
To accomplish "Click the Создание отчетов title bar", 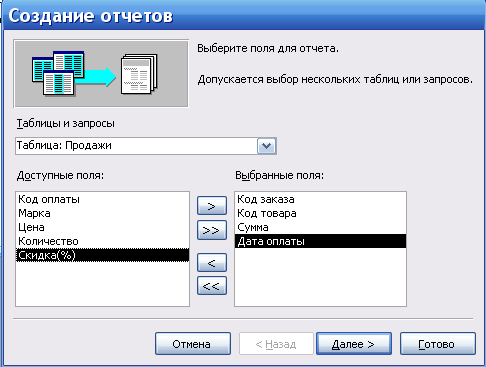I will (243, 15).
